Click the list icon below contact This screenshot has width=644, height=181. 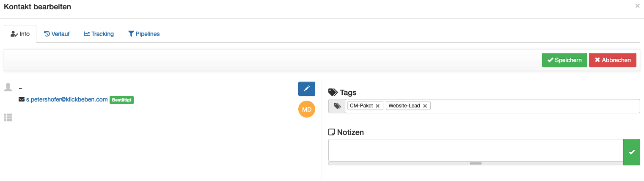(8, 118)
